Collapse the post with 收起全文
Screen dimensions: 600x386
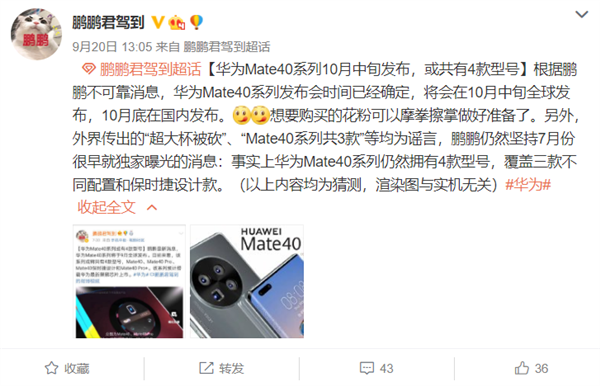107,207
